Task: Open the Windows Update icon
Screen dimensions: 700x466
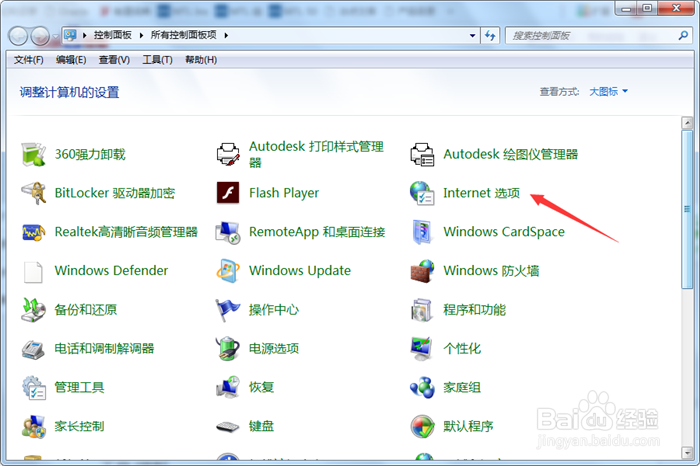Action: tap(228, 271)
